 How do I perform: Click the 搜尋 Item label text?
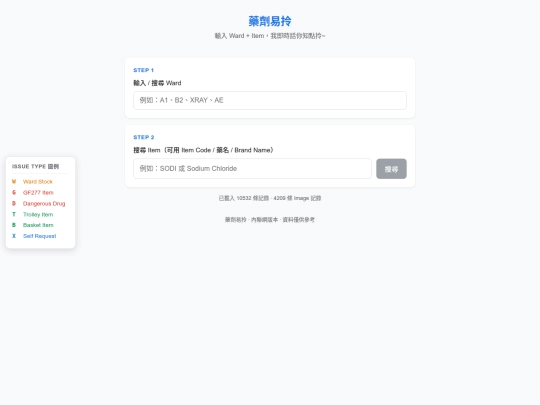204,150
